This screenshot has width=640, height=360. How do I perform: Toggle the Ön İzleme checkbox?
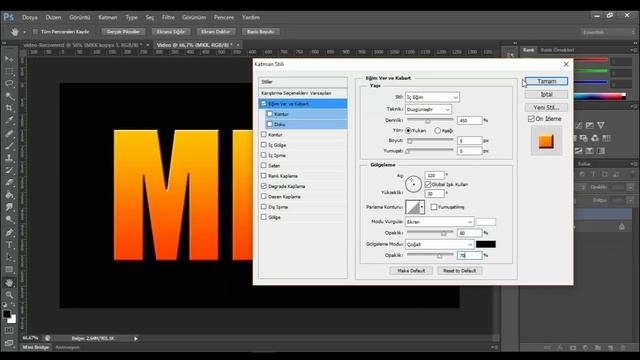[531, 119]
